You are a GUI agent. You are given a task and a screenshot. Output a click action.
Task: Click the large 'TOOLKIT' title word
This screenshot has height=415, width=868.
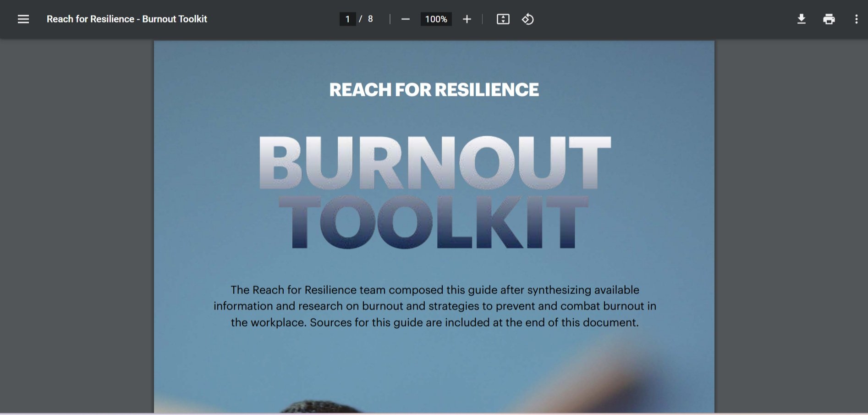click(x=434, y=222)
